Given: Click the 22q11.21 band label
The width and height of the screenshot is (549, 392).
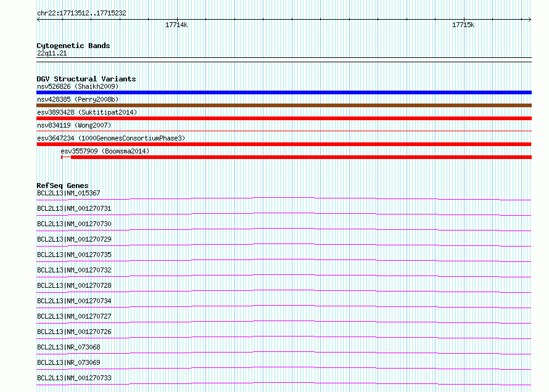Looking at the screenshot, I should pos(52,53).
